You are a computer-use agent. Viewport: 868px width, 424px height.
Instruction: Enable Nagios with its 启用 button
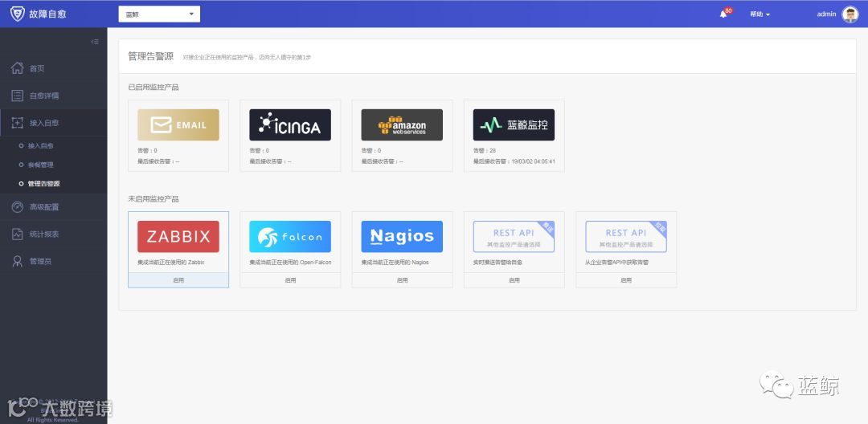tap(402, 280)
